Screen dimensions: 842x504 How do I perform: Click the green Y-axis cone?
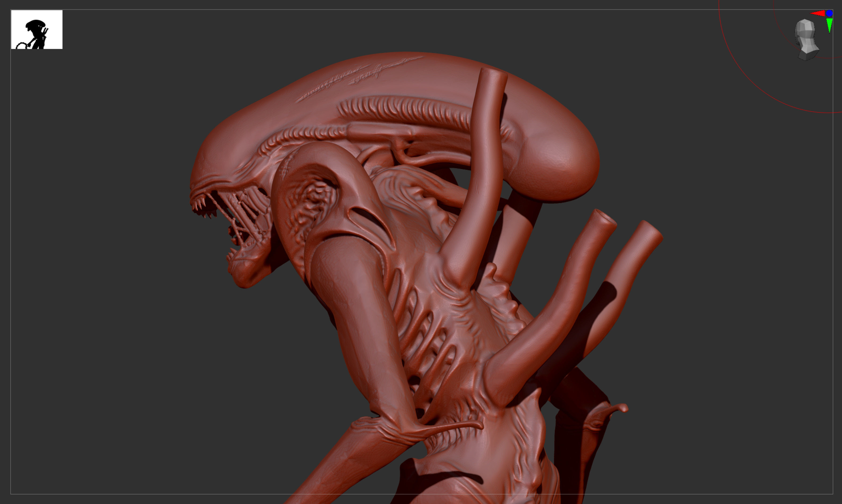pyautogui.click(x=829, y=25)
